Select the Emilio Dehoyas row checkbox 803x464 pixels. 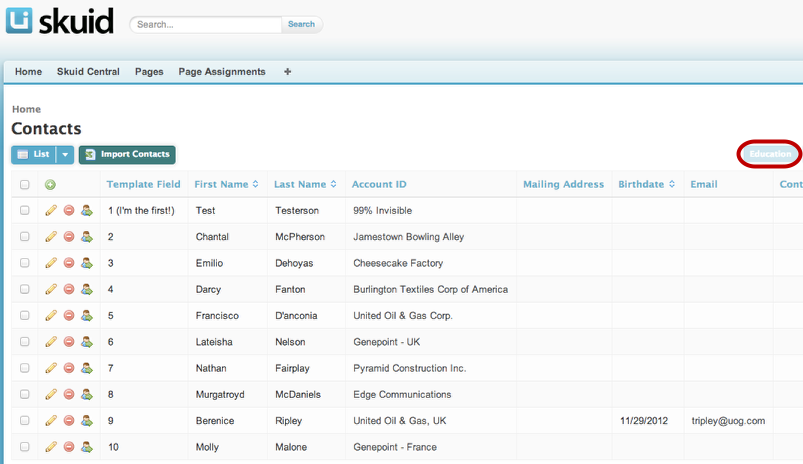tap(25, 263)
